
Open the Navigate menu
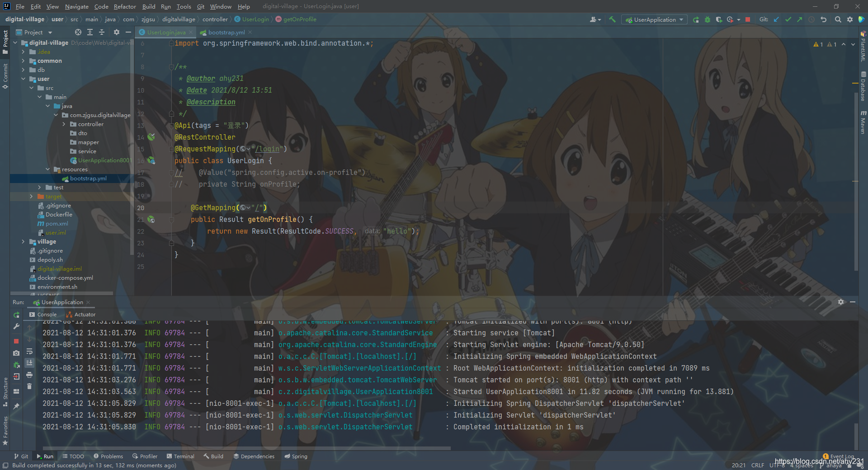[x=76, y=6]
